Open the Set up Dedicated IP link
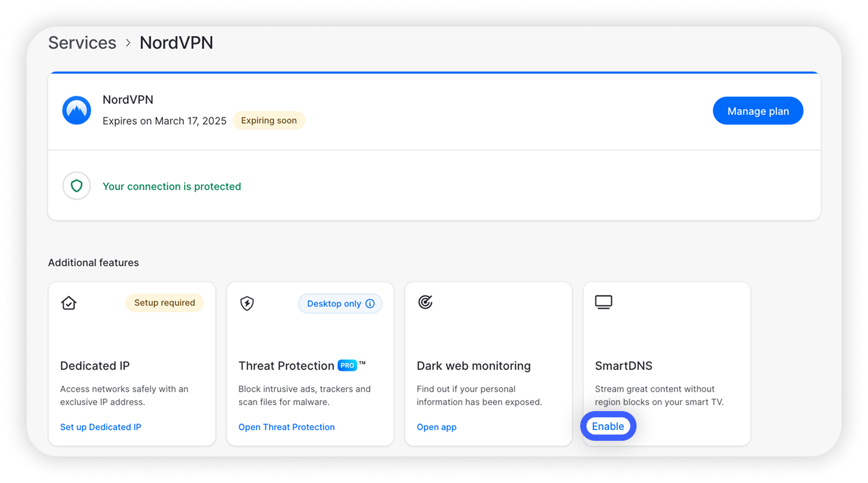 click(100, 427)
